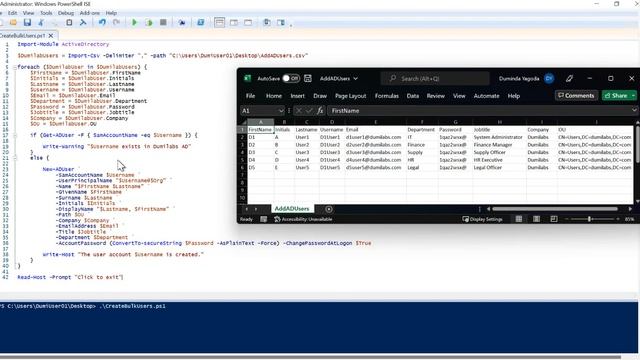The width and height of the screenshot is (640, 360).
Task: Cut selection using the scissors icon in ISE
Action: (41, 23)
